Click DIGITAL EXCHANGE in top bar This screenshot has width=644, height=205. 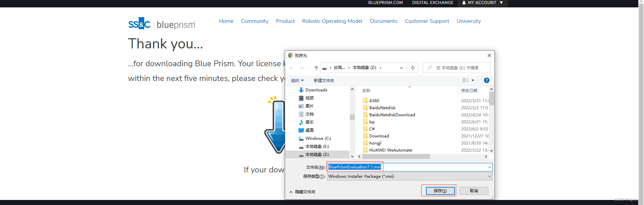coord(433,3)
